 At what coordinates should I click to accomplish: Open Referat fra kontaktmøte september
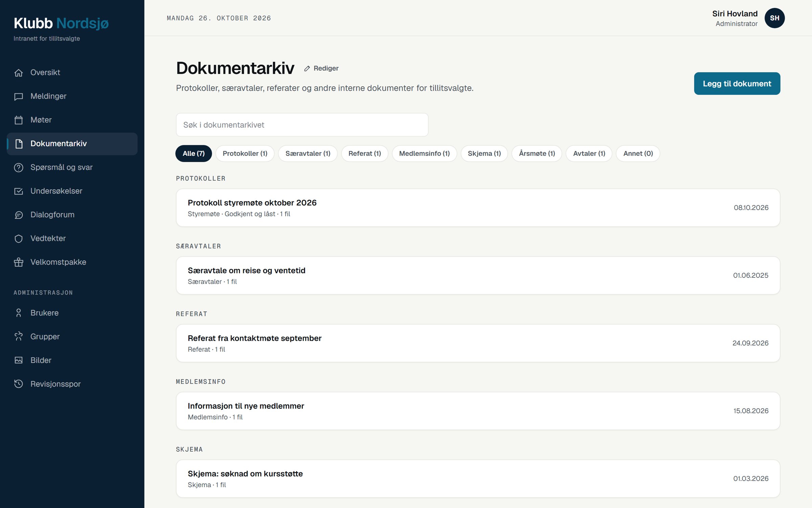[478, 343]
